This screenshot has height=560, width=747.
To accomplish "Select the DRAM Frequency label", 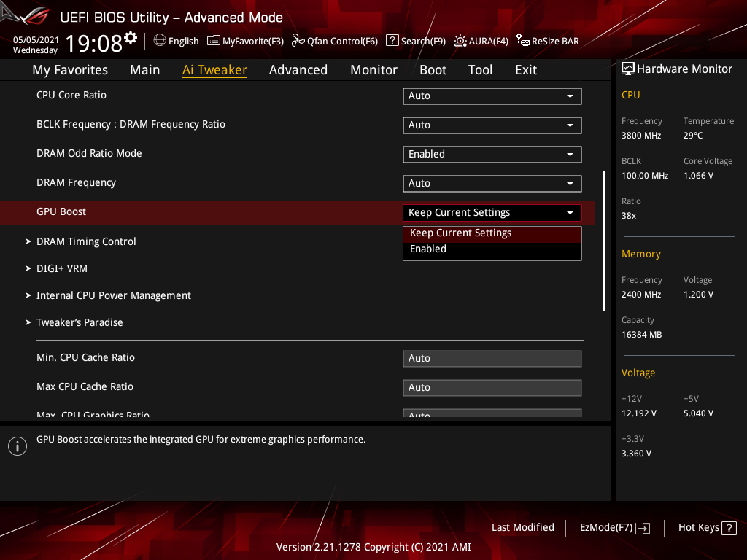I will pos(76,183).
